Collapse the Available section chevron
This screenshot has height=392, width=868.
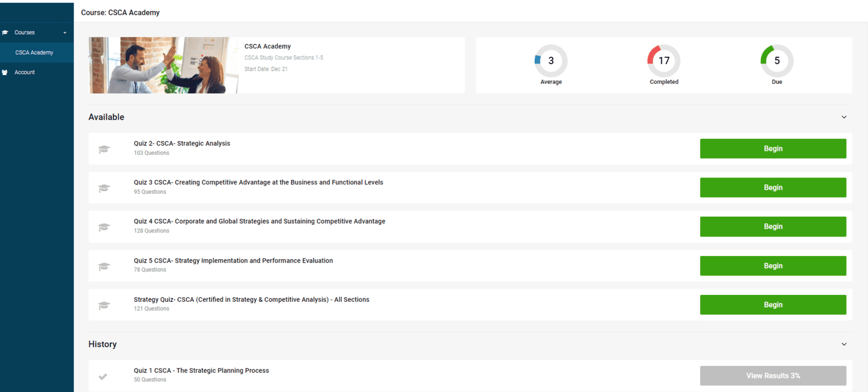(844, 117)
